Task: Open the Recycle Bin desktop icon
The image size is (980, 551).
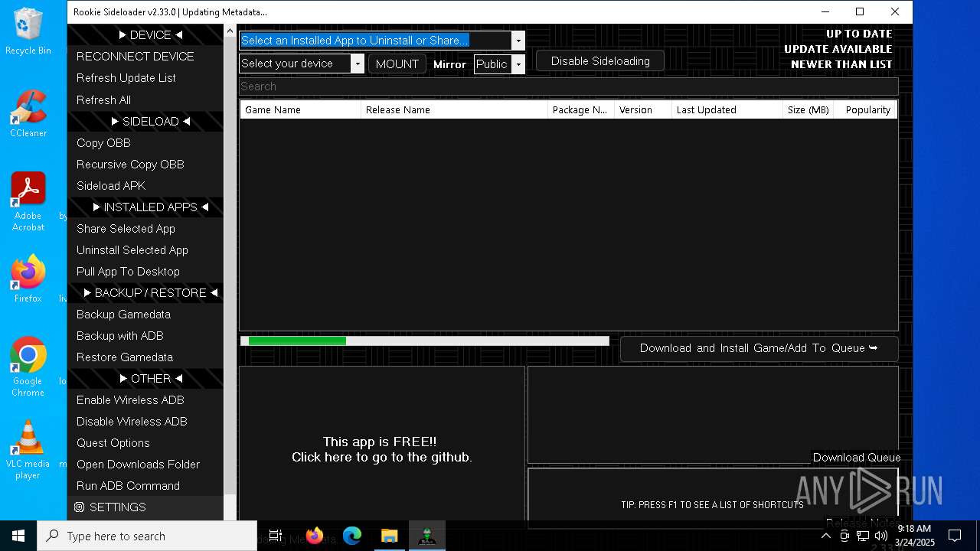Action: coord(28,32)
